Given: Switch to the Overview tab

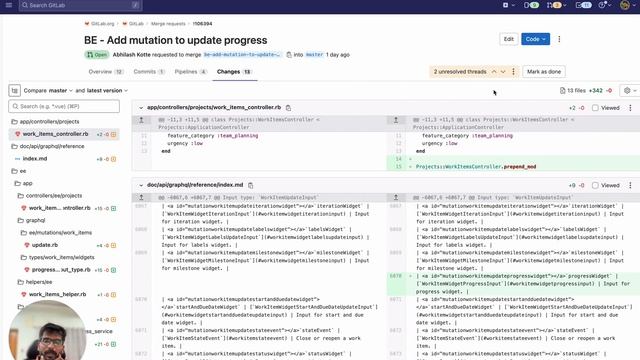Looking at the screenshot, I should tap(106, 72).
